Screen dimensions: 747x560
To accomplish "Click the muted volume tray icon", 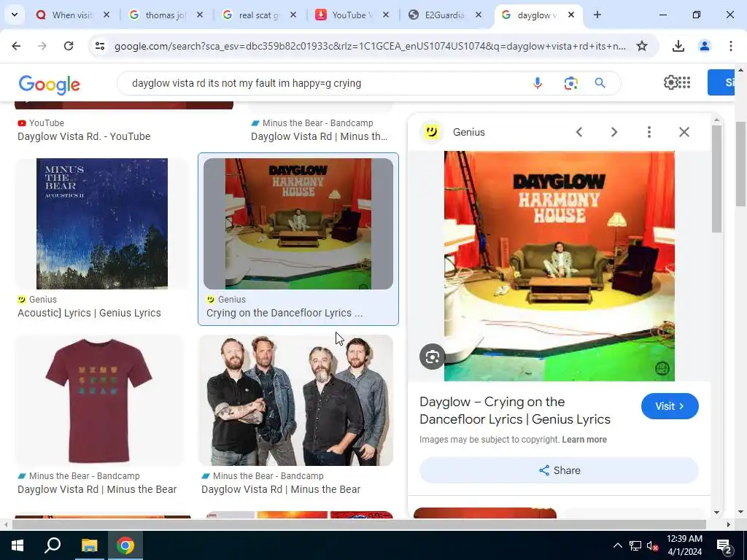I will (x=653, y=545).
